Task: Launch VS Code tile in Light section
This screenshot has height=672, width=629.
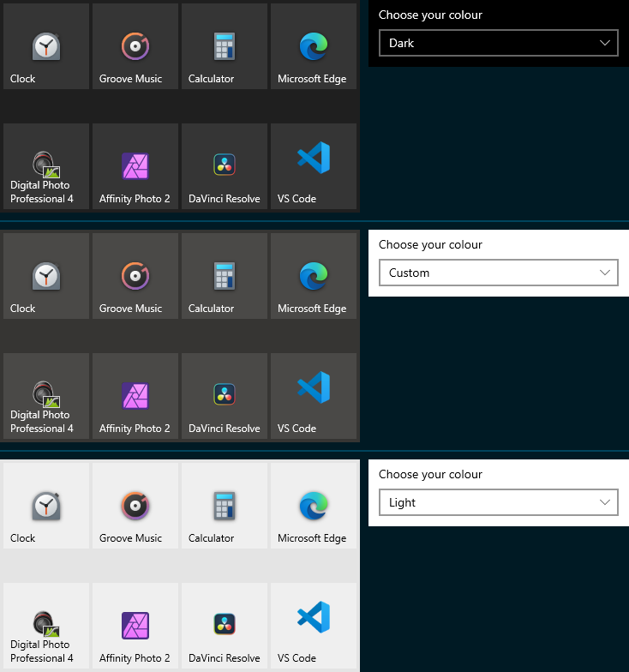Action: click(x=314, y=626)
